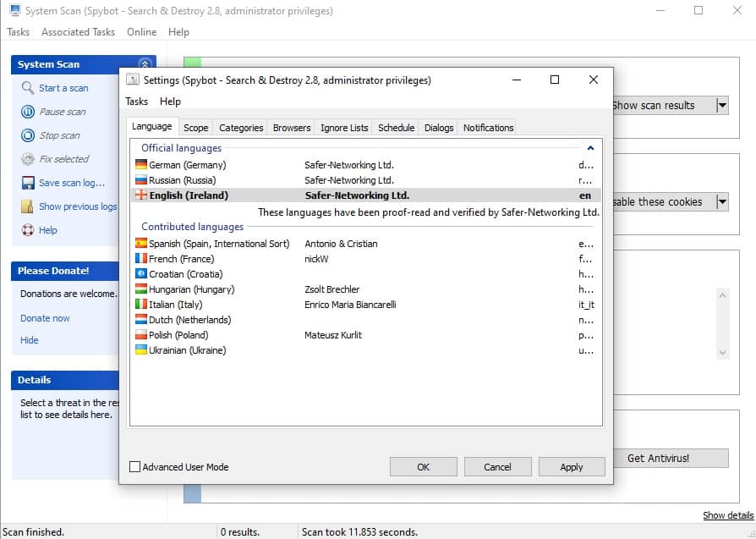Image resolution: width=756 pixels, height=539 pixels.
Task: Click the Help lifebuoy icon in sidebar
Action: [27, 230]
